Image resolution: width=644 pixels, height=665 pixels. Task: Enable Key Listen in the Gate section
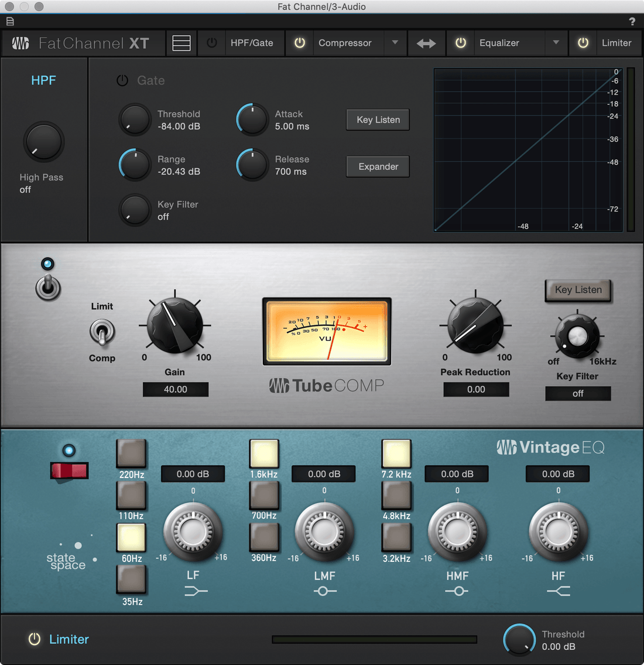click(x=378, y=120)
